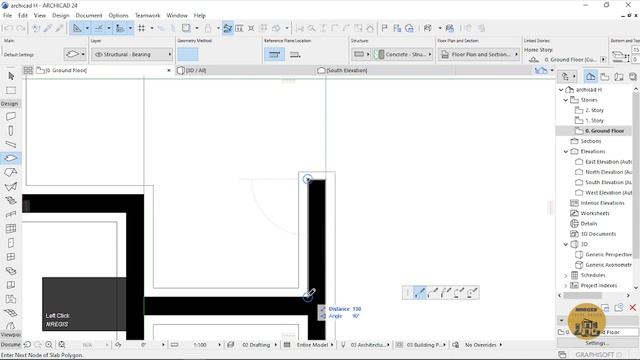Screen dimensions: 640x360
Task: Choose the Window tool
Action: (11, 257)
